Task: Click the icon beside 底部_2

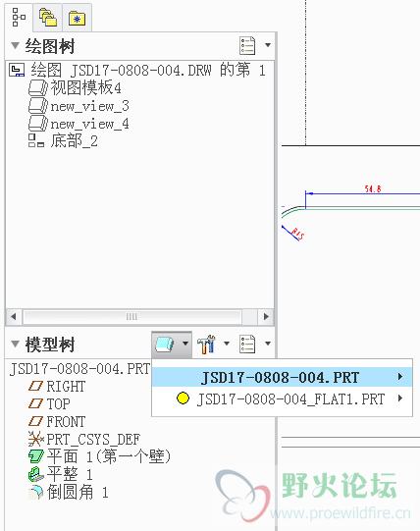Action: (x=36, y=140)
